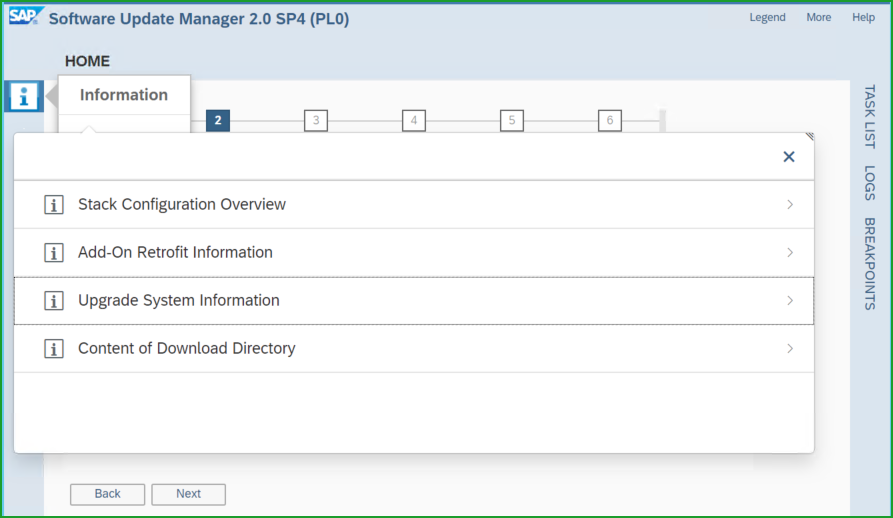Click the info icon beside Add-On Retrofit Information
The height and width of the screenshot is (518, 893).
tap(54, 252)
